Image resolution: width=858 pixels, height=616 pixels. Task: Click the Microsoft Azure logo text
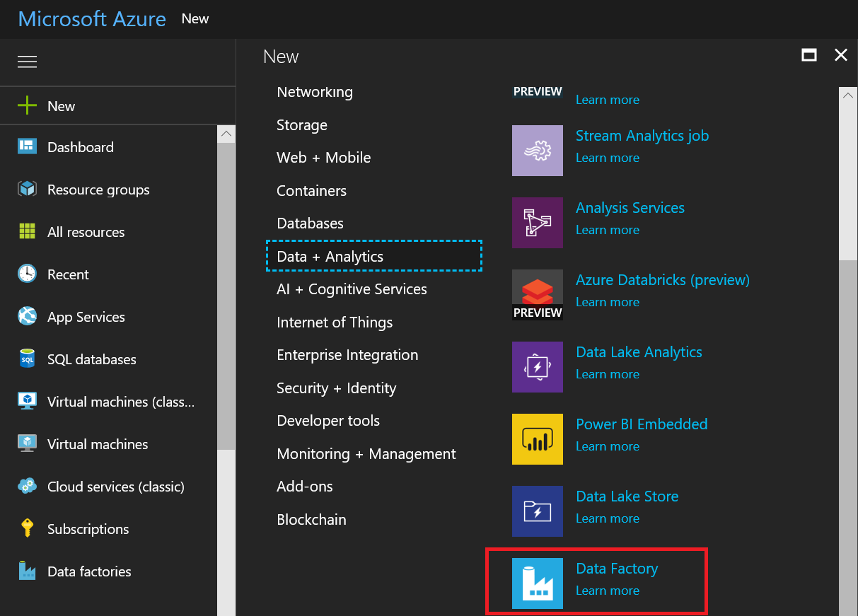pos(92,19)
